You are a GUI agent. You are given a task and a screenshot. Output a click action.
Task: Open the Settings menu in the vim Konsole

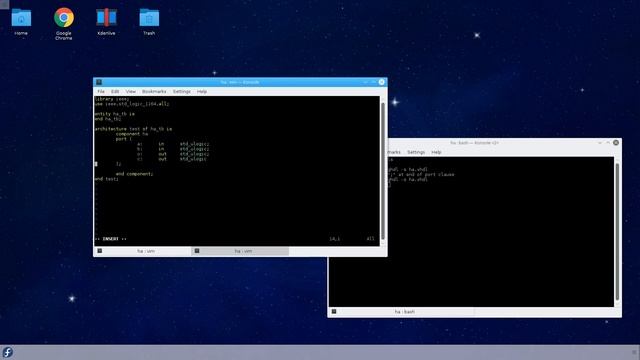pos(182,91)
